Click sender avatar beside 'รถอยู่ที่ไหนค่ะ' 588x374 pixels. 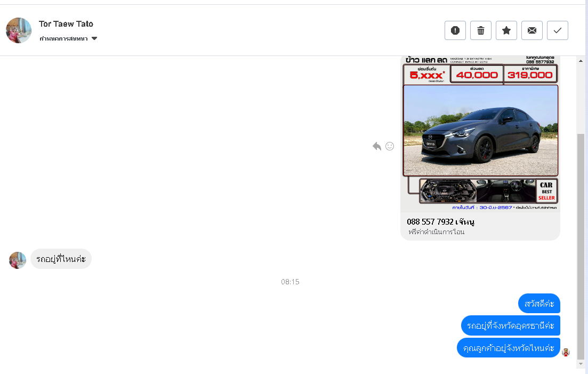pos(18,260)
